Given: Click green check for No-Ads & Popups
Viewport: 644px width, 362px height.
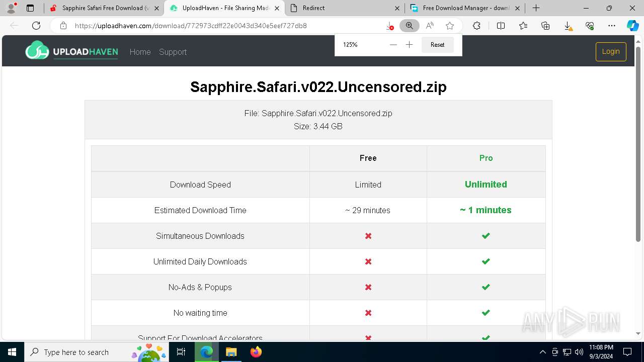Looking at the screenshot, I should coord(486,287).
